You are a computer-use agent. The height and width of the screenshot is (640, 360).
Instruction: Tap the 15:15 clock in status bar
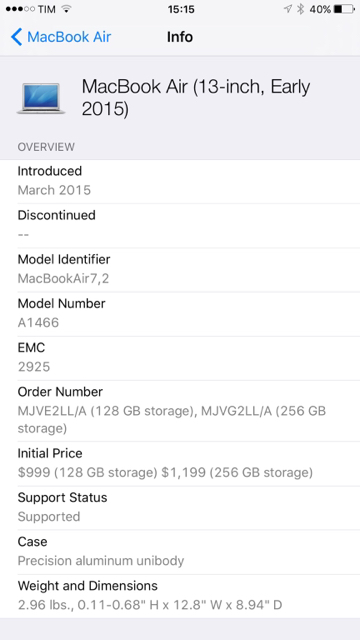click(x=181, y=9)
